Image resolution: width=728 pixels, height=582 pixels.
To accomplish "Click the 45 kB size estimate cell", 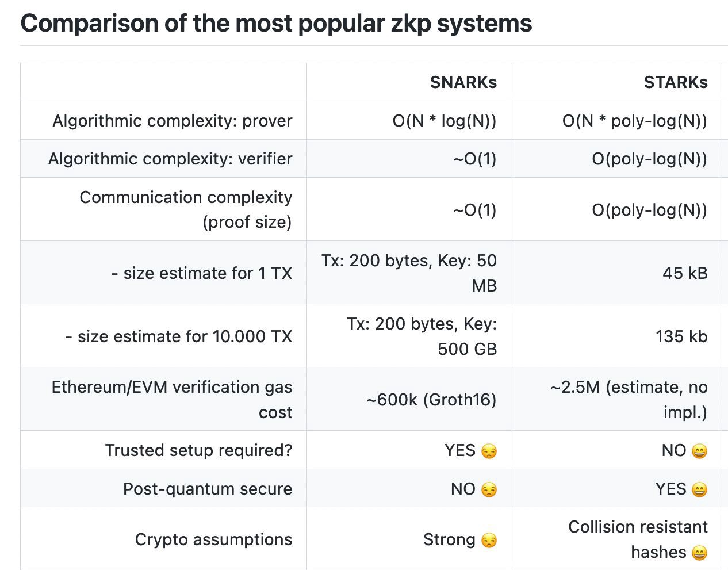I will tap(684, 273).
